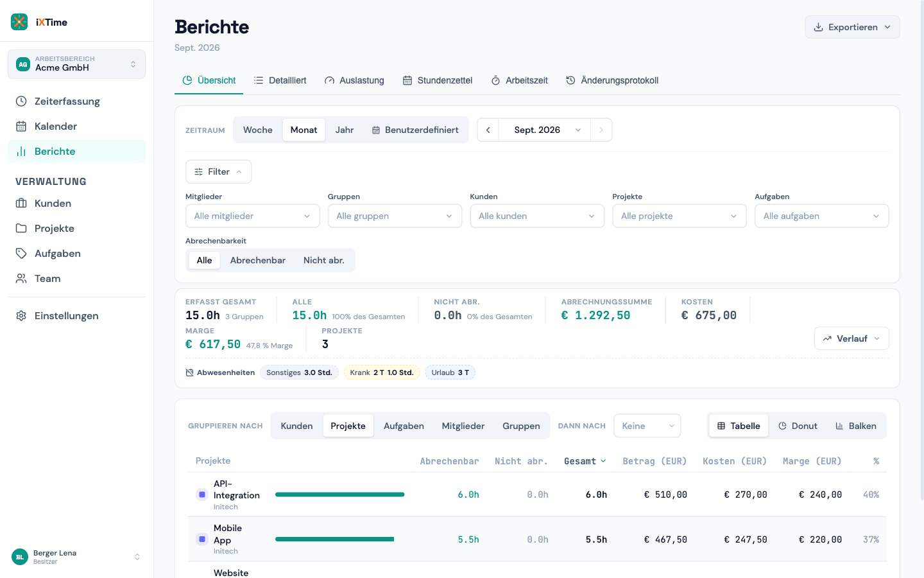
Task: Click the API-Integration progress bar
Action: (340, 495)
